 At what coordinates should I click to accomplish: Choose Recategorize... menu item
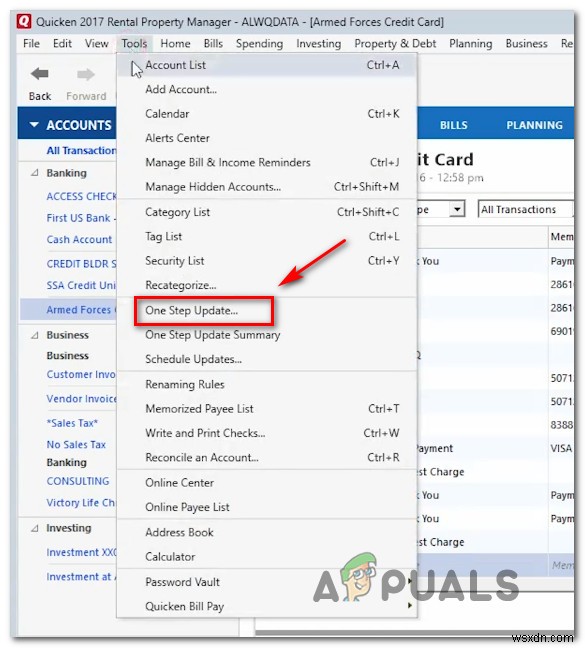point(267,285)
